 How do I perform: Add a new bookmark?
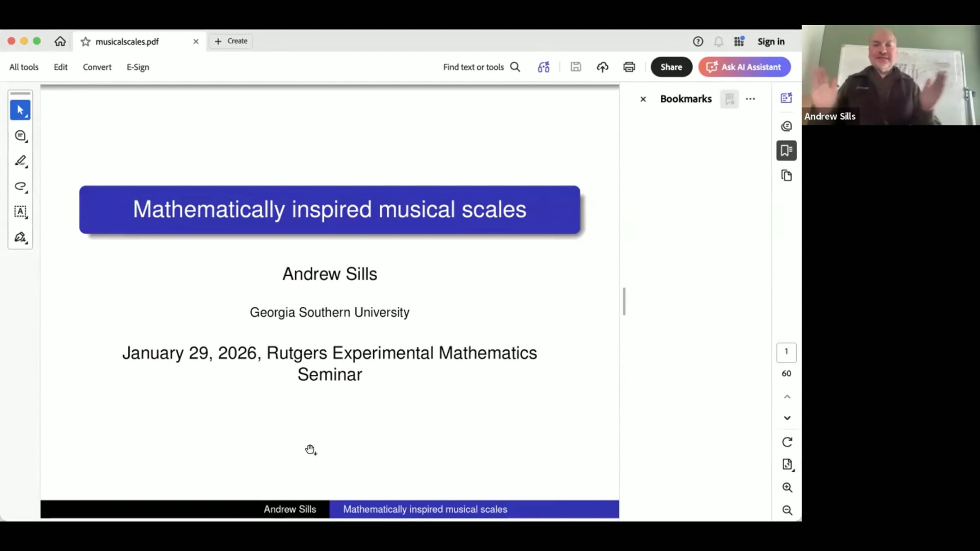pos(730,99)
